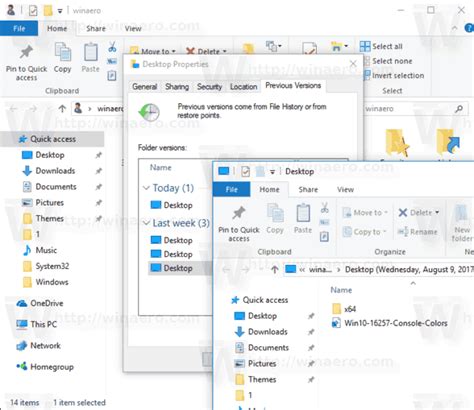
Task: Open Quick Access Toolbar customize dropdown
Action: click(x=60, y=11)
